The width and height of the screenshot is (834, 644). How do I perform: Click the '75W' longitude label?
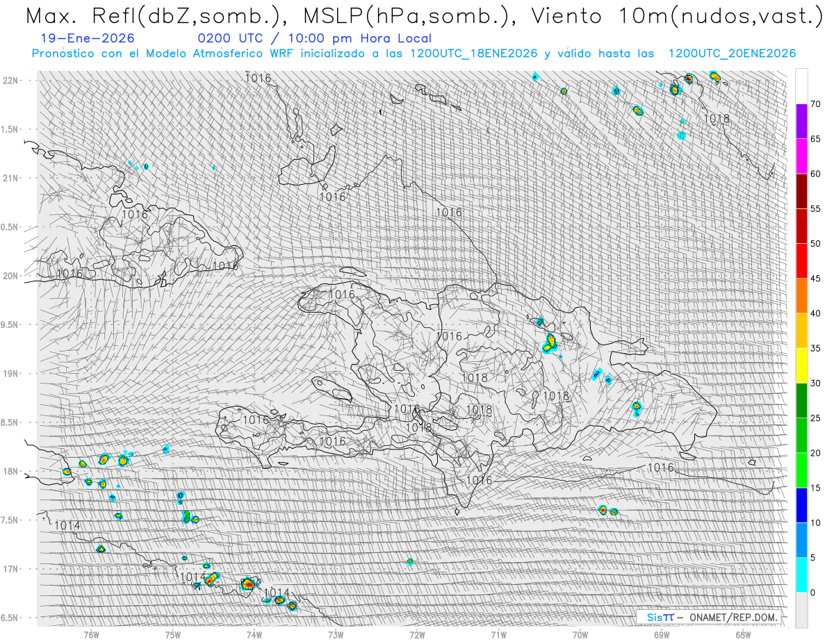pos(172,634)
